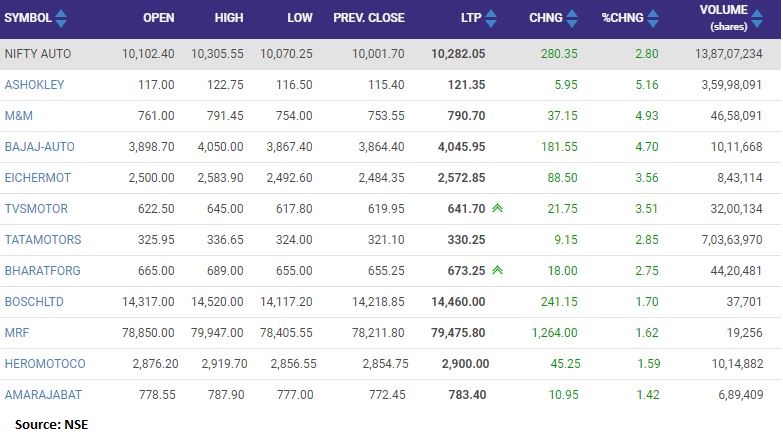Click TATAMOTORS open value 325.95
783x439 pixels.
coord(156,240)
